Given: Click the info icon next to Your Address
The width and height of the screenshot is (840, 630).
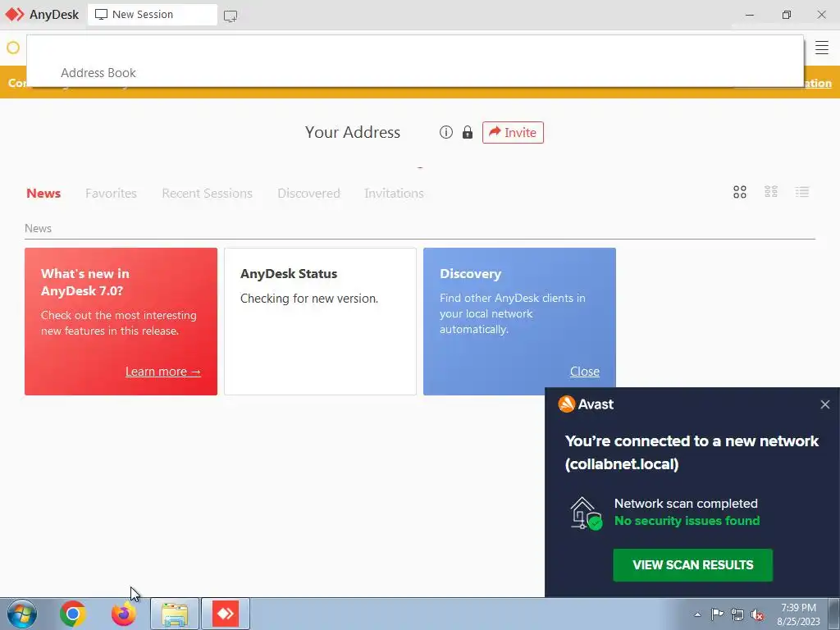Looking at the screenshot, I should (445, 132).
